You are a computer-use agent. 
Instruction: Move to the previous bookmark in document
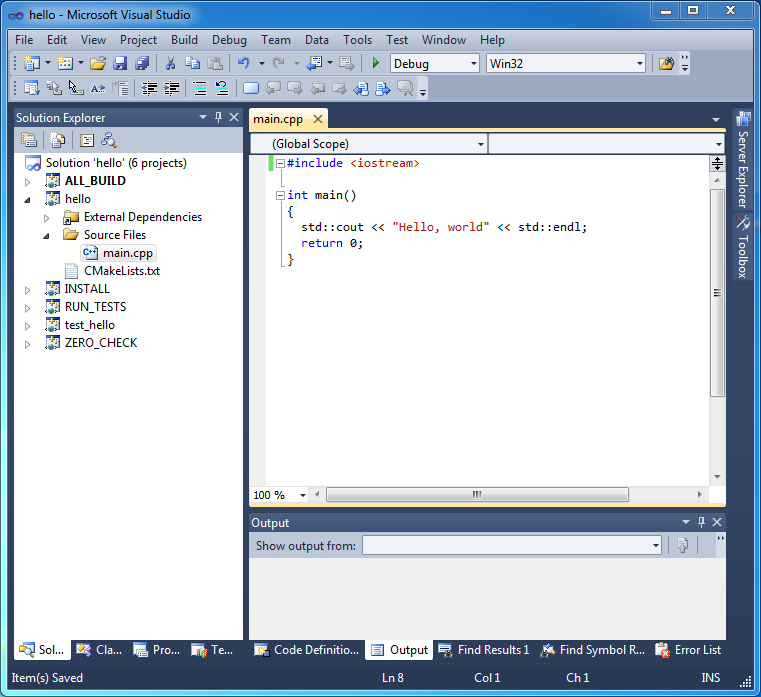pos(361,88)
